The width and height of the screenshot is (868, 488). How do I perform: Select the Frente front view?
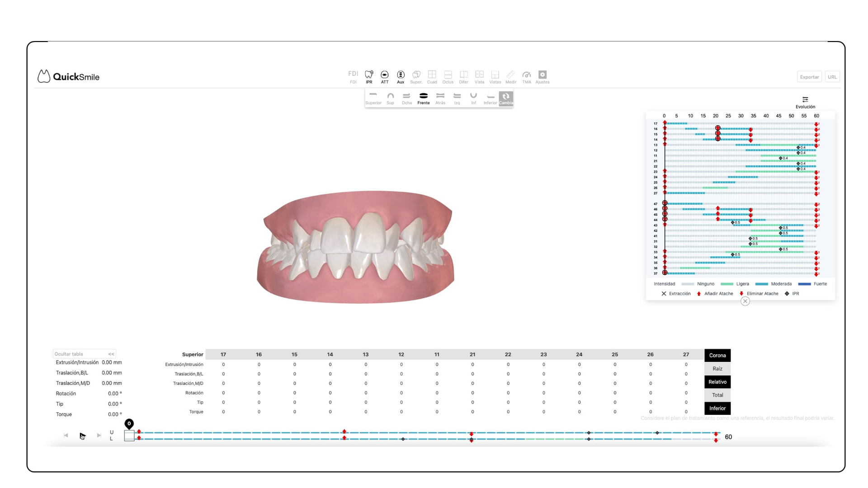coord(424,99)
